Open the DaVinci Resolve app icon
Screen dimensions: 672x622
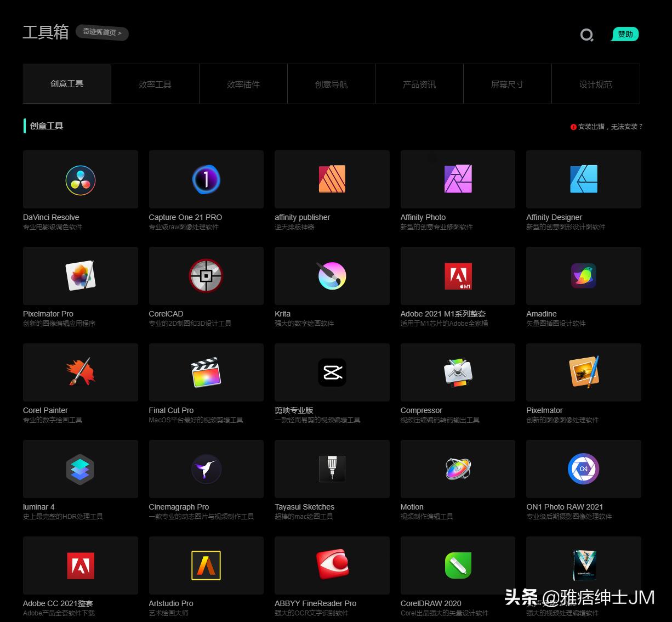80,179
